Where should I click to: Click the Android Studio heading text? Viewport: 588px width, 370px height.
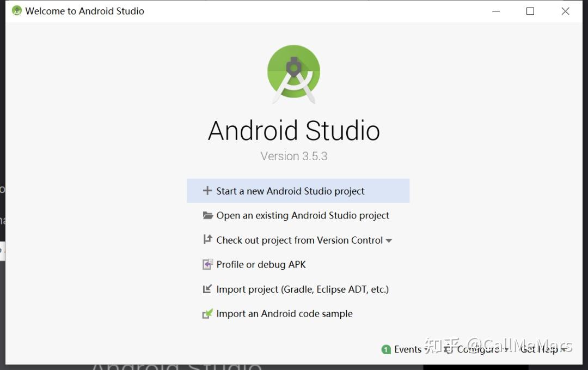[x=294, y=131]
